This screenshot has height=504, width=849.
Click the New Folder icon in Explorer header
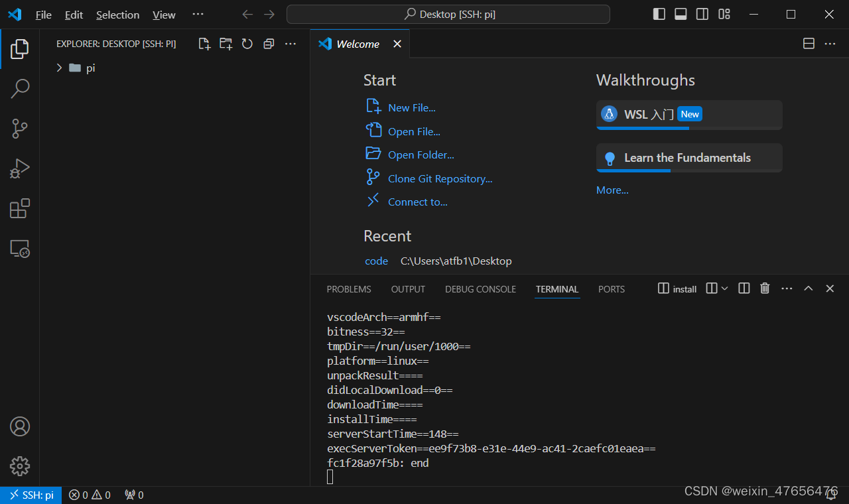click(226, 44)
